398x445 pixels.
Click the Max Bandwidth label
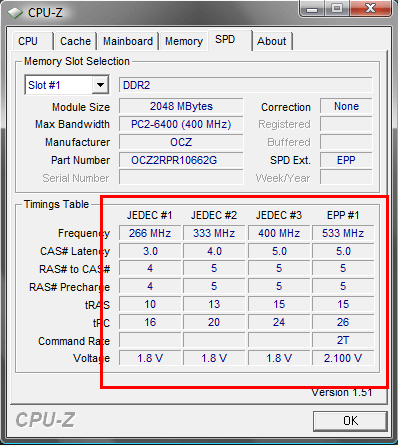pos(72,124)
